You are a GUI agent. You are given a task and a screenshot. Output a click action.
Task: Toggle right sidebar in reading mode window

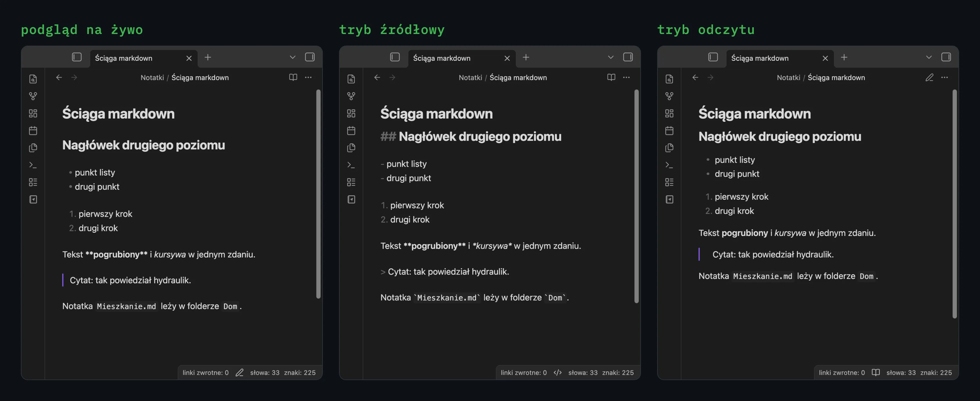946,57
